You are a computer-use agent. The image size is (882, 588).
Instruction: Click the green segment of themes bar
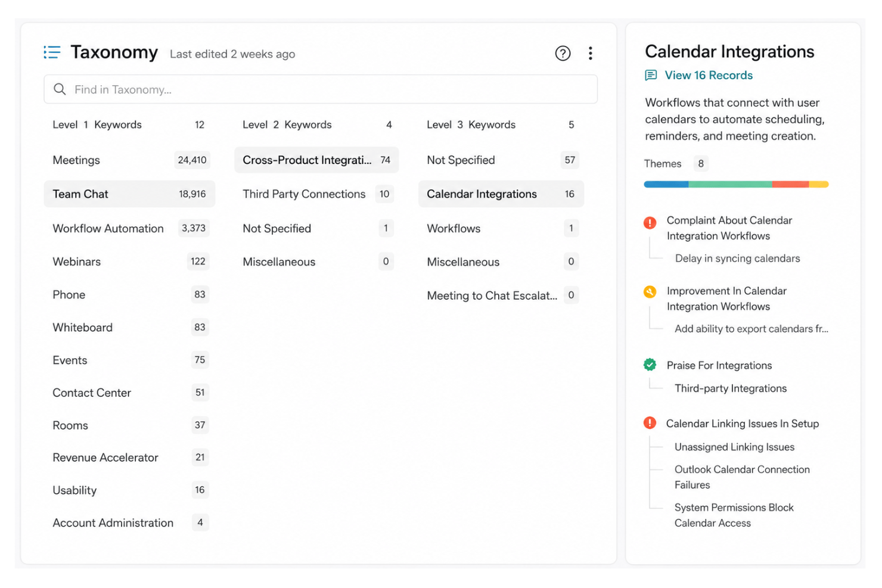click(730, 185)
